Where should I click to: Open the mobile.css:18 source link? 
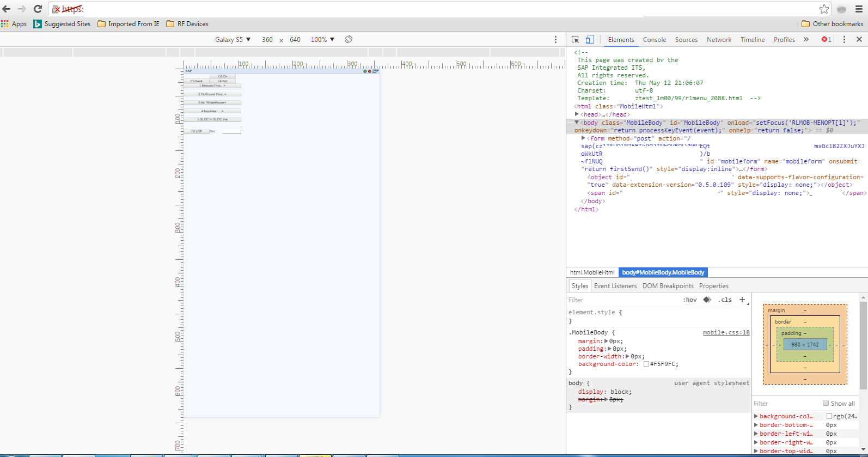tap(726, 332)
